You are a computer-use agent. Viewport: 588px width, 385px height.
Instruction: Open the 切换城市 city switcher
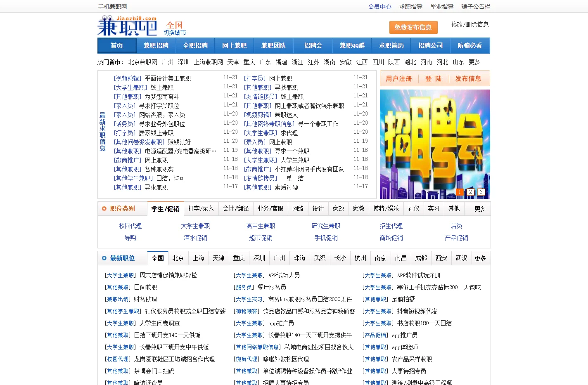174,33
